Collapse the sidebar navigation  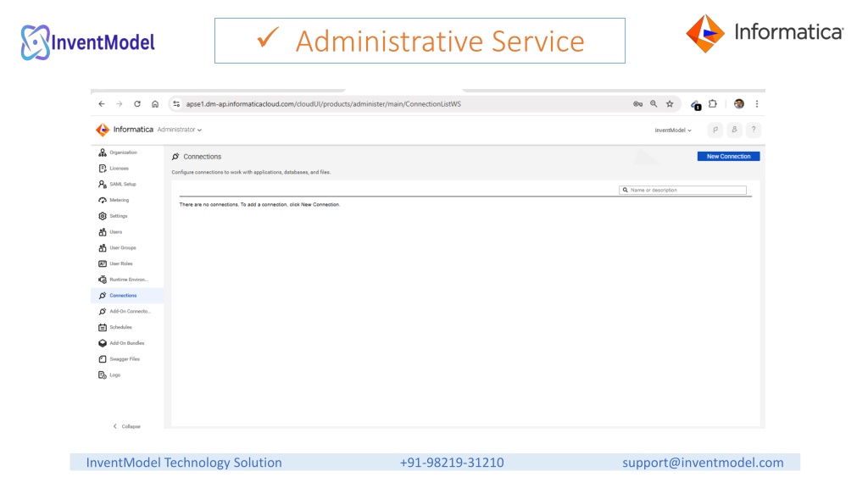pyautogui.click(x=127, y=427)
